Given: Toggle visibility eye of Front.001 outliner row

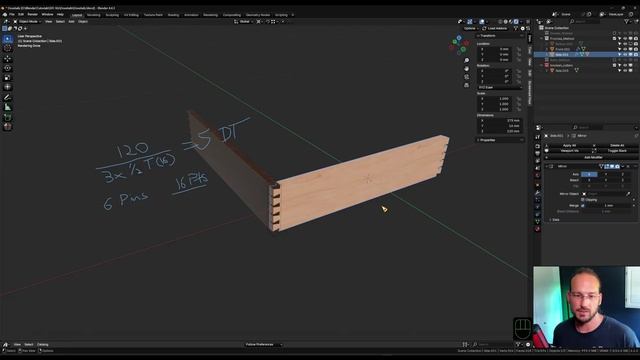Looking at the screenshot, I should coord(625,49).
